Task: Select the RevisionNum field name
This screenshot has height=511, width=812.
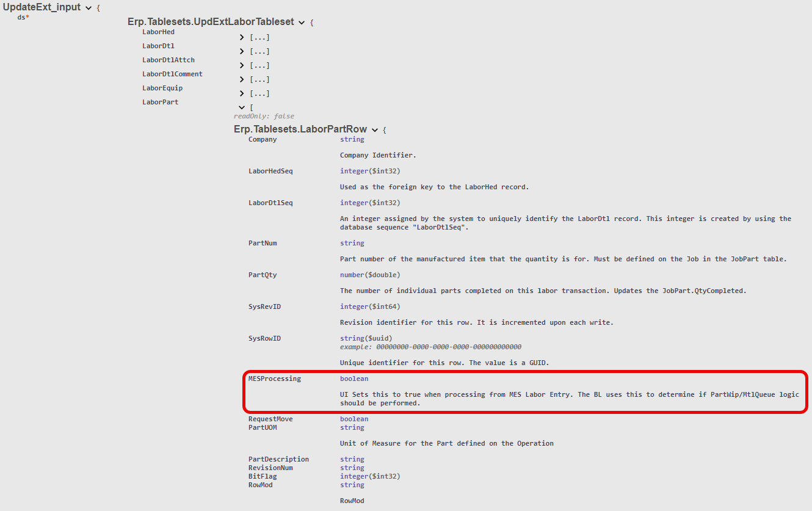Action: click(270, 468)
